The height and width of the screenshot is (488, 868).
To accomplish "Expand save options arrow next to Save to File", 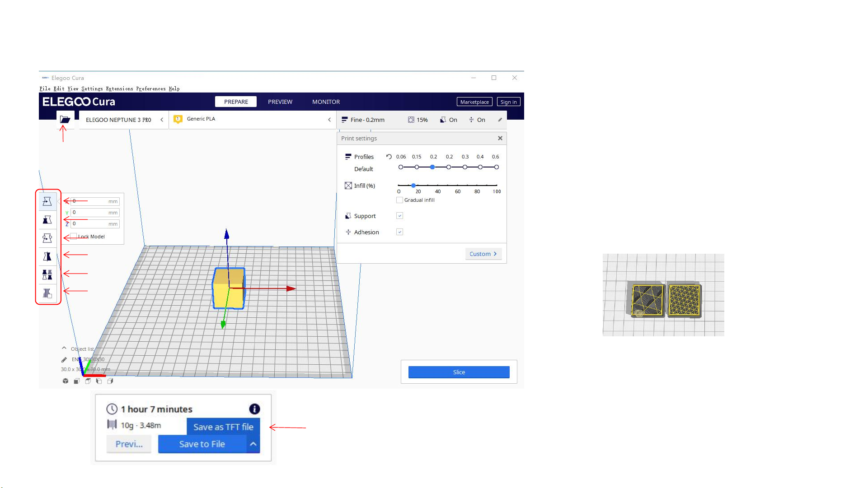I will tap(253, 444).
